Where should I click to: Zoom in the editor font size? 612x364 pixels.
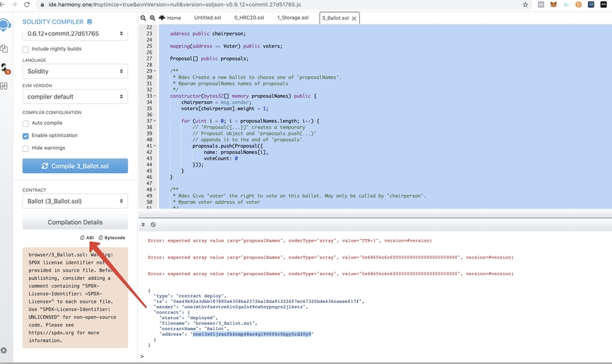[152, 18]
